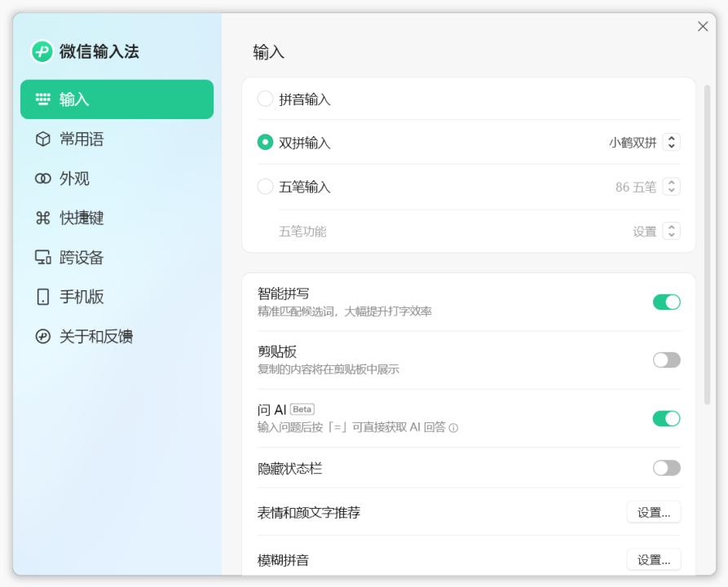Screen dimensions: 728x587
Task: Choose the 五笔输入 radio option
Action: point(265,187)
